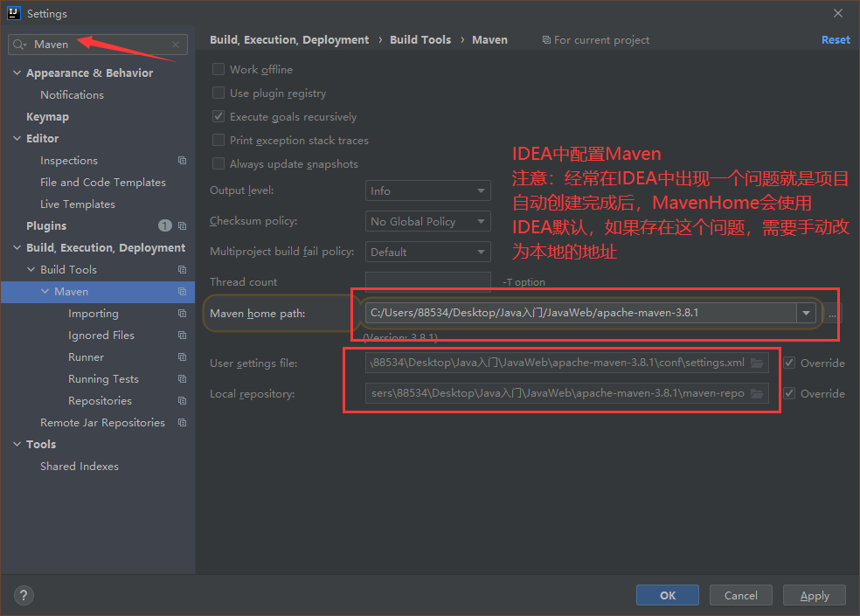The image size is (860, 616).
Task: Select Running Tests in tree
Action: pos(104,379)
